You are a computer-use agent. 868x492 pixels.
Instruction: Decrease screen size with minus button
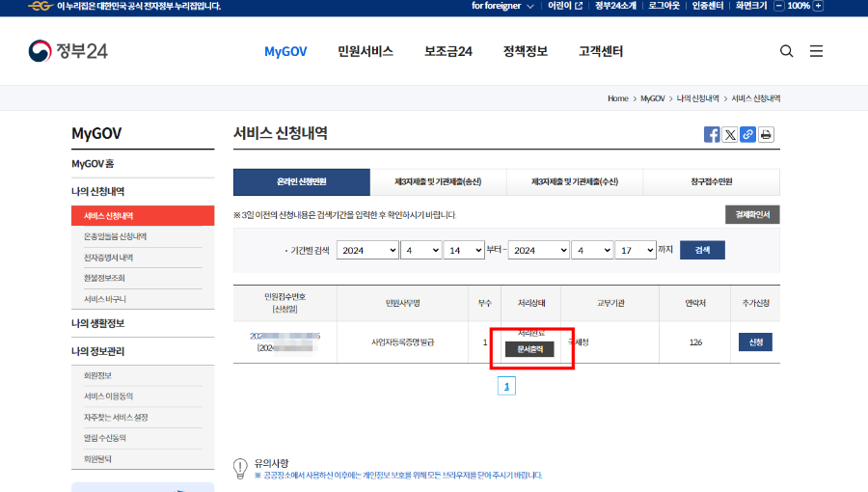click(x=779, y=6)
